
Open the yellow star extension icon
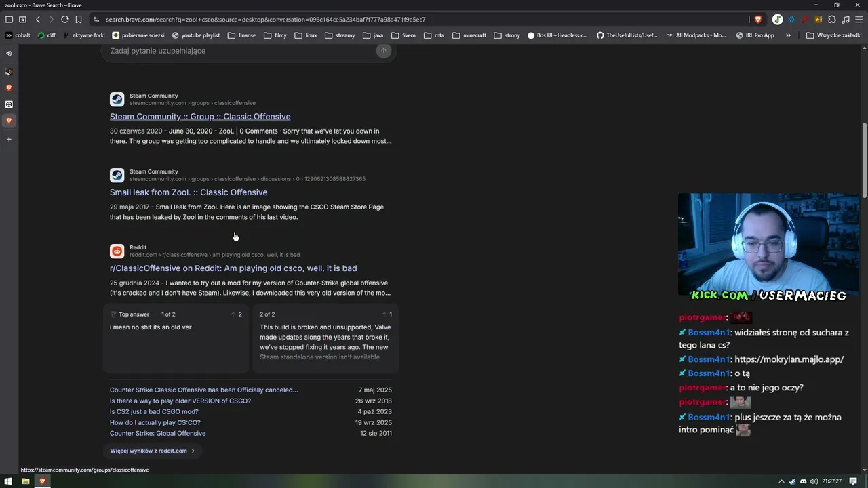[818, 20]
